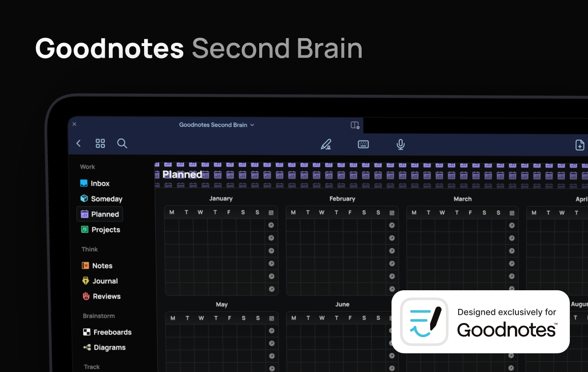Add a new page with the plus-page icon
The image size is (588, 372).
(x=579, y=145)
